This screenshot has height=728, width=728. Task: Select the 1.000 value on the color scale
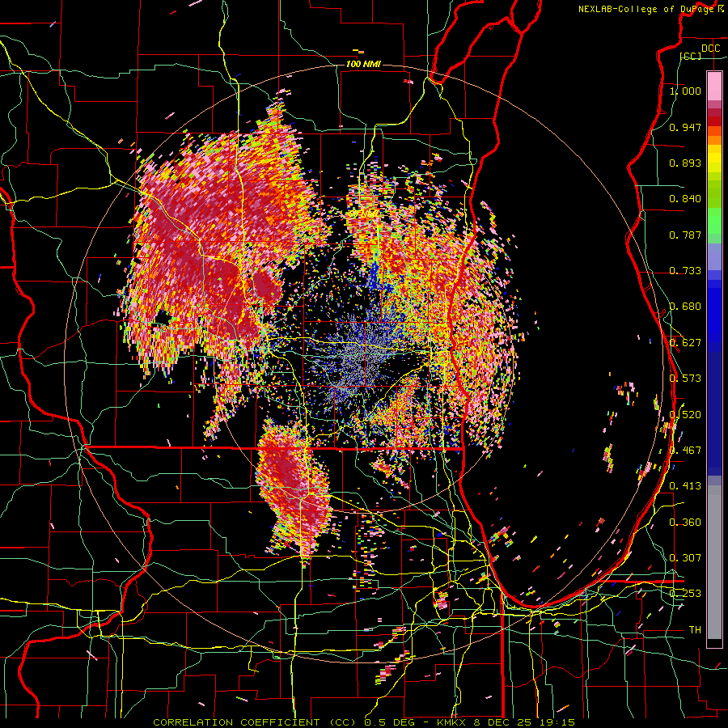[685, 91]
